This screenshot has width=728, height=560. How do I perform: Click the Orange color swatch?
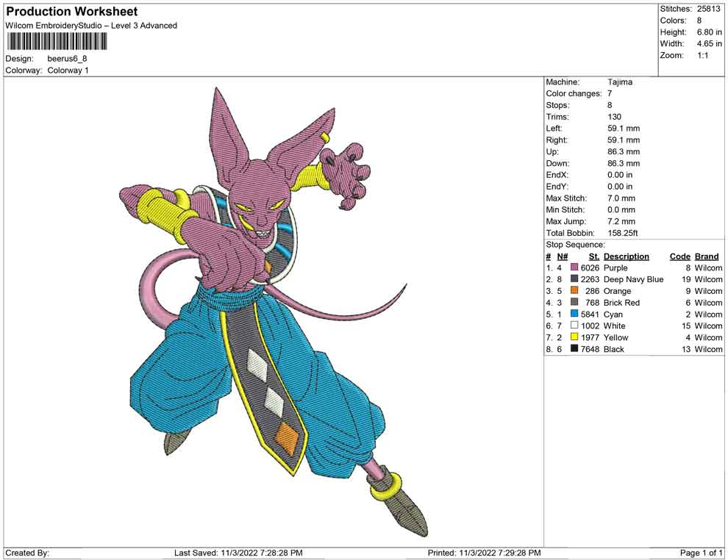pos(574,291)
